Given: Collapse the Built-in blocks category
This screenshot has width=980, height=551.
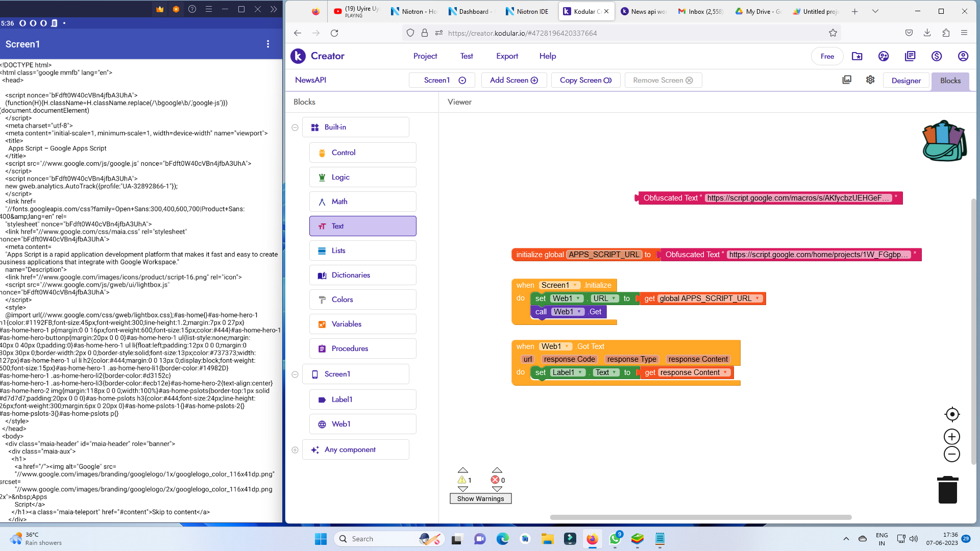Looking at the screenshot, I should (x=295, y=127).
